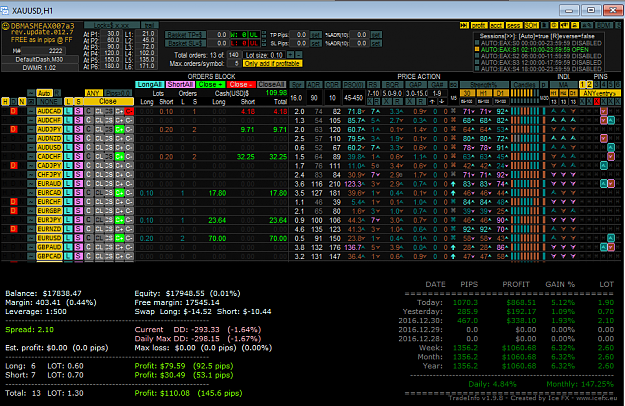Click the yellow H filter button

(x=5, y=102)
